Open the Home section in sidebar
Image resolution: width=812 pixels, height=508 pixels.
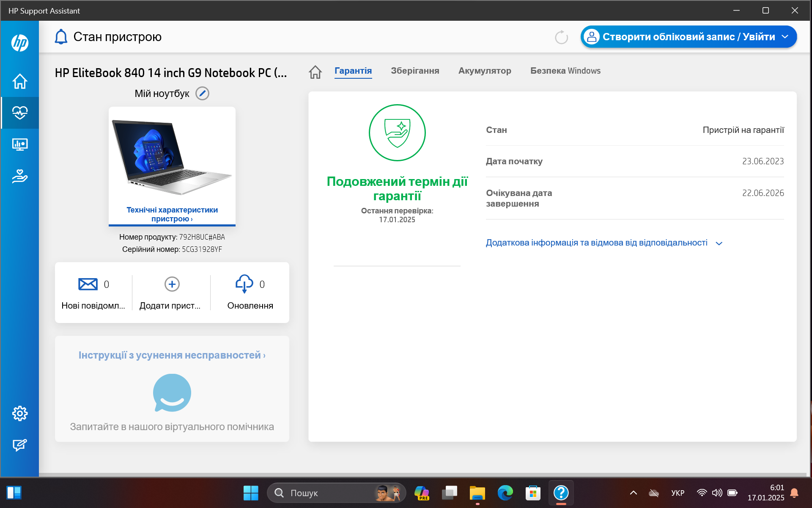[20, 81]
